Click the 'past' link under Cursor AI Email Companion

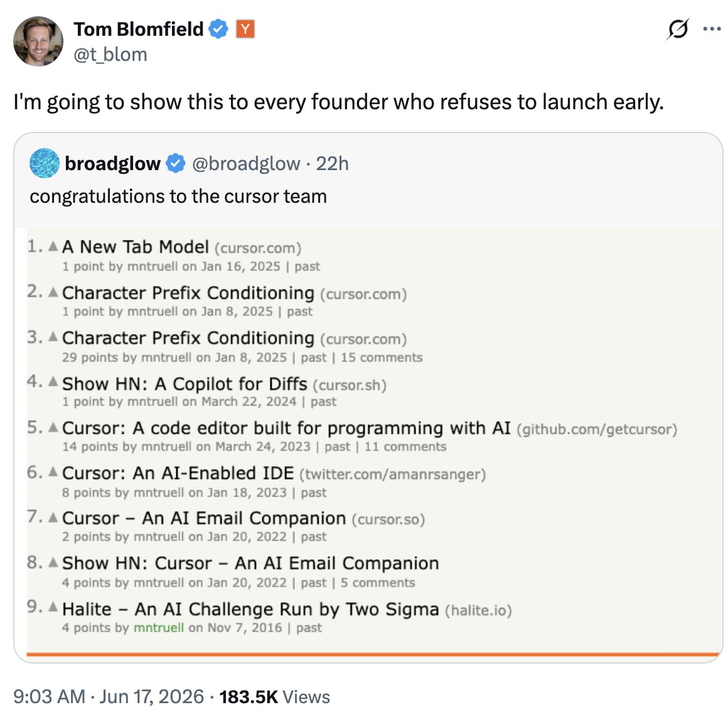314,537
